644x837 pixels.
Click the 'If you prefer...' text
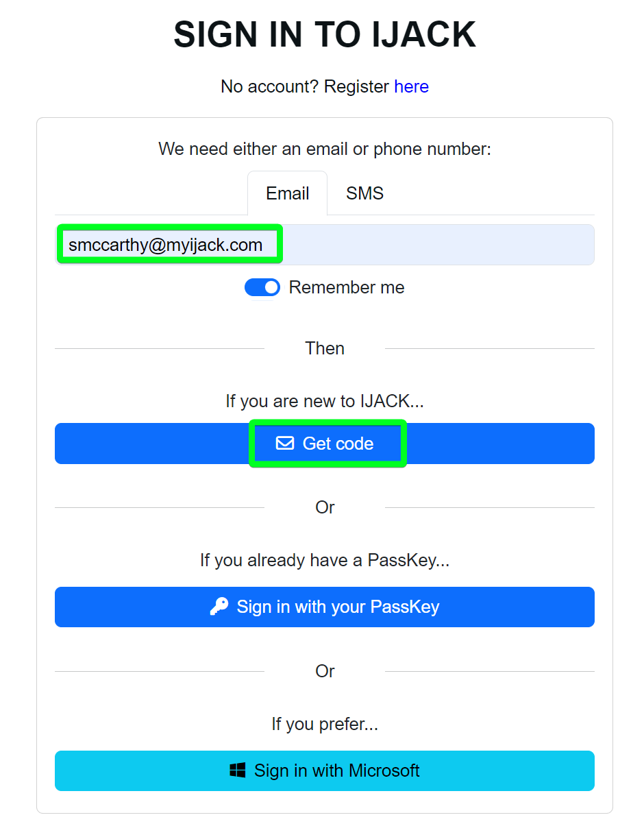325,724
